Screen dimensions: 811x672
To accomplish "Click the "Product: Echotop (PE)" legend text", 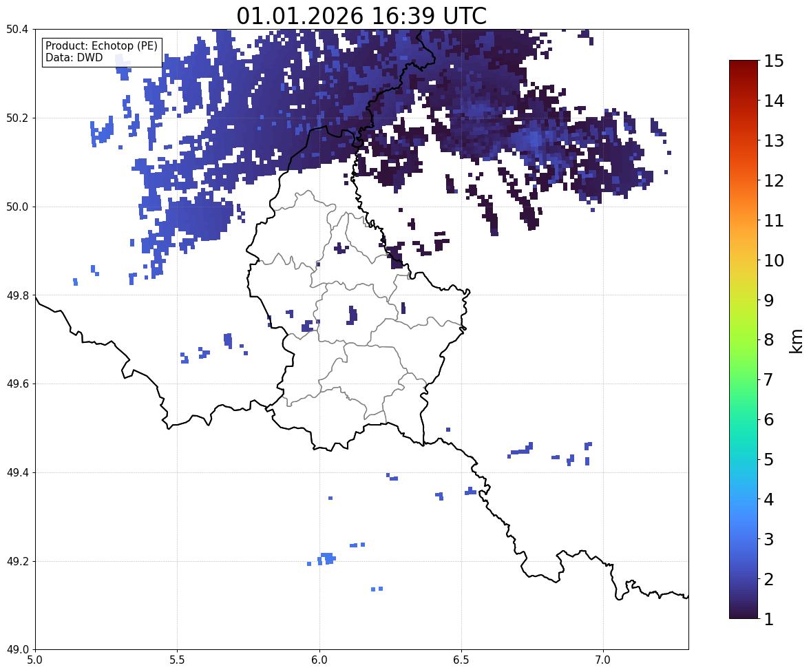I will pyautogui.click(x=101, y=46).
